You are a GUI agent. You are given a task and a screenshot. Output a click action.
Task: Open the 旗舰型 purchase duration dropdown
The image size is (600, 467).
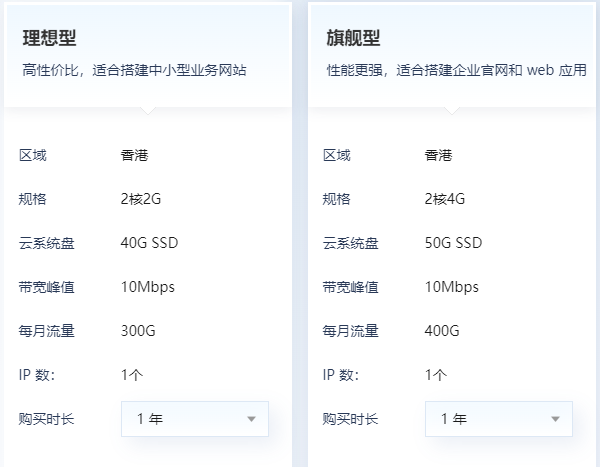[499, 419]
